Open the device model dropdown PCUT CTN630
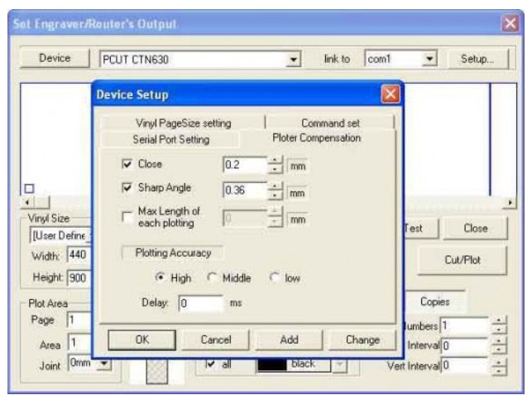Screen dimensions: 532x400 click(296, 60)
